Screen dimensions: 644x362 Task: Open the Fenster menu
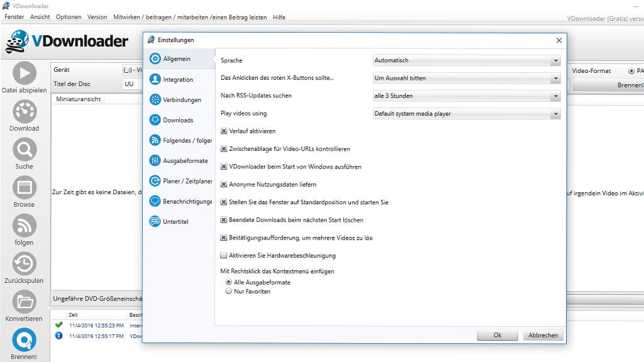[x=14, y=17]
